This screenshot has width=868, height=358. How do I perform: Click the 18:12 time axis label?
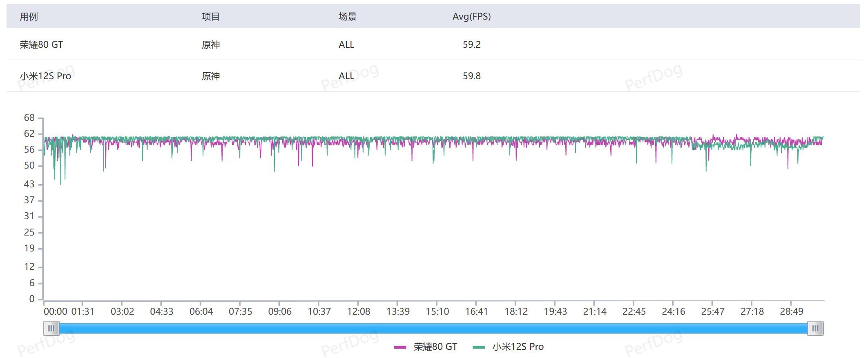[516, 312]
